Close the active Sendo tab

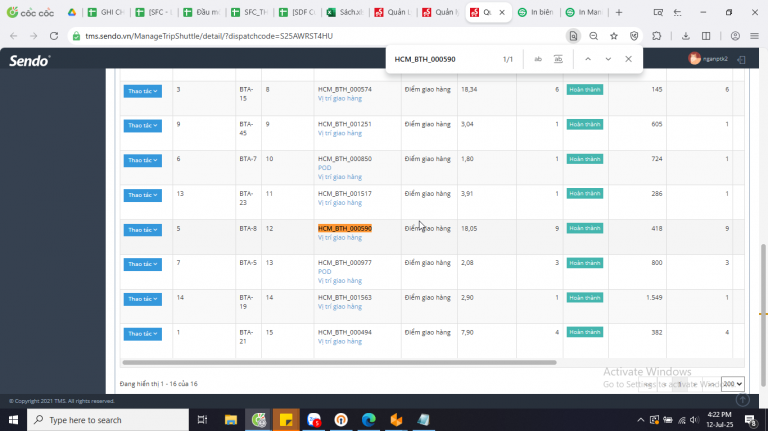click(502, 12)
